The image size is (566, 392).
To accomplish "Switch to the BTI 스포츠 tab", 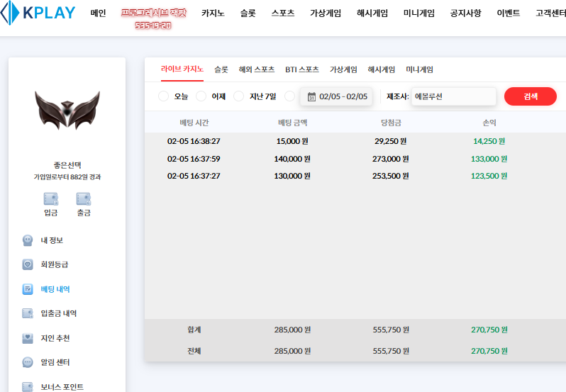I will [302, 69].
